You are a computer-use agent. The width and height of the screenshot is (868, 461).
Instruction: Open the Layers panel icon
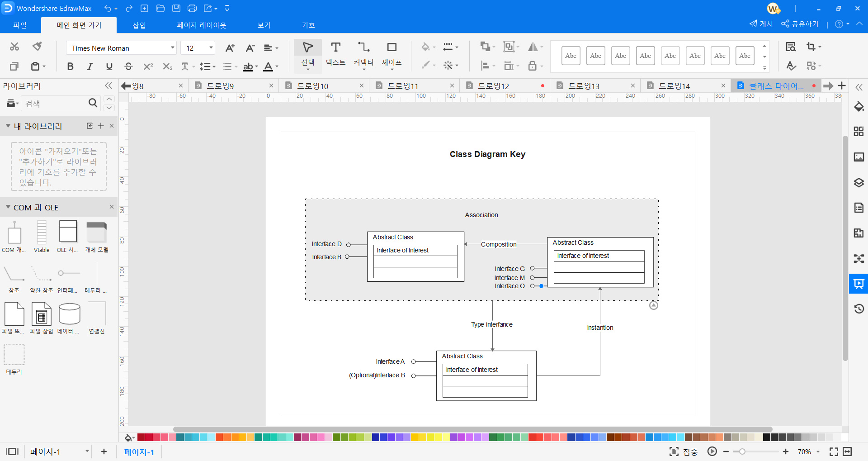(x=859, y=183)
